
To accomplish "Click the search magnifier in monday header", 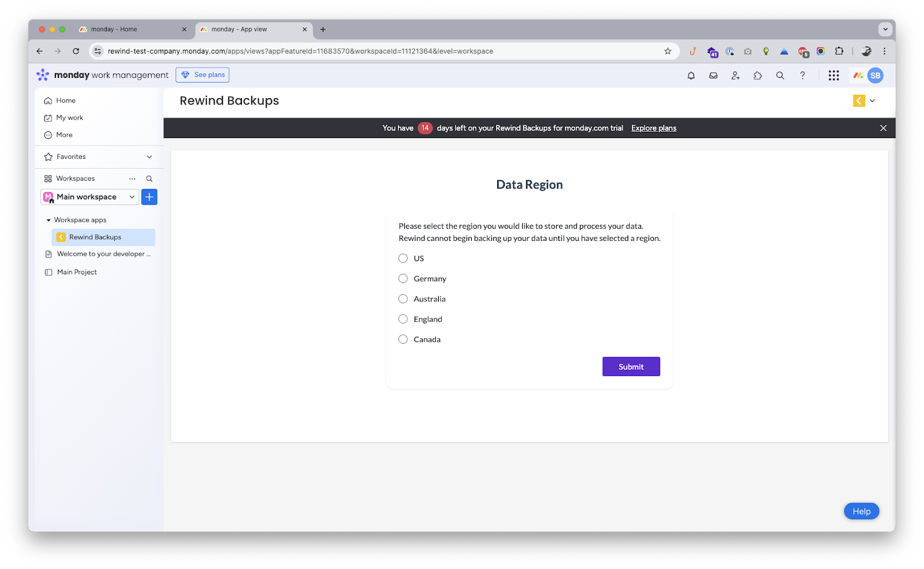I will (x=780, y=76).
